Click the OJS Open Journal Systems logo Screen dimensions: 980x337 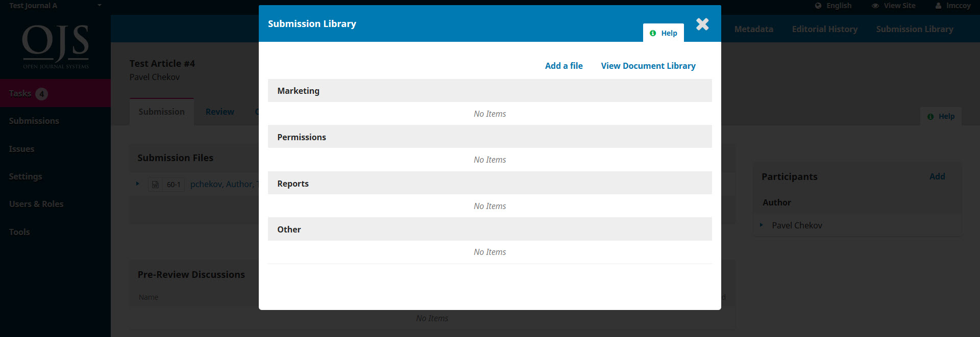(x=56, y=46)
